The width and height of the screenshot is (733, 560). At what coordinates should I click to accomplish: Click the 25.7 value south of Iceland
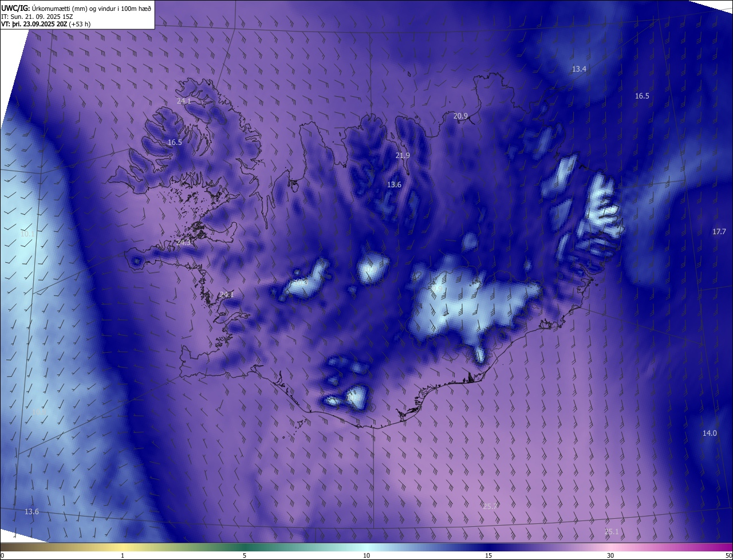490,506
